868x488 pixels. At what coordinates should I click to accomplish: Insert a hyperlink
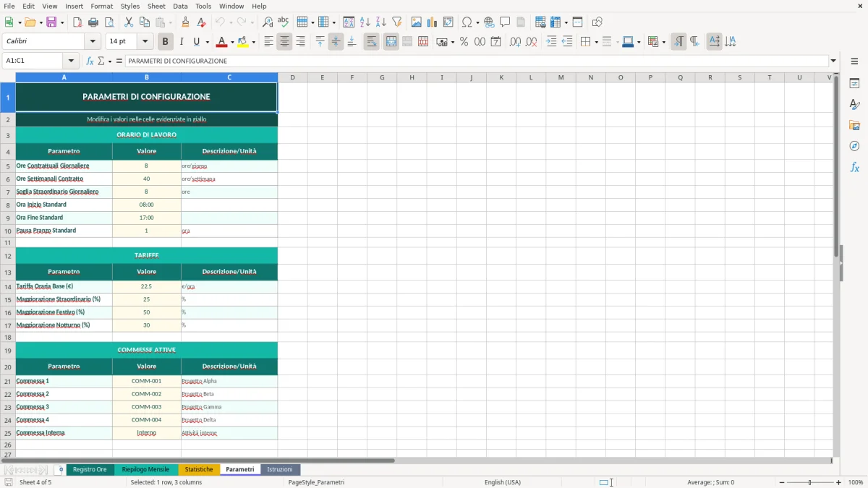tap(489, 22)
